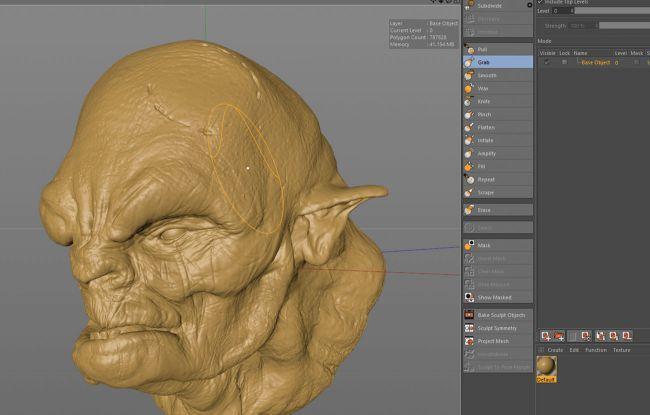650x415 pixels.
Task: Open the Edit menu in material manager
Action: 574,350
